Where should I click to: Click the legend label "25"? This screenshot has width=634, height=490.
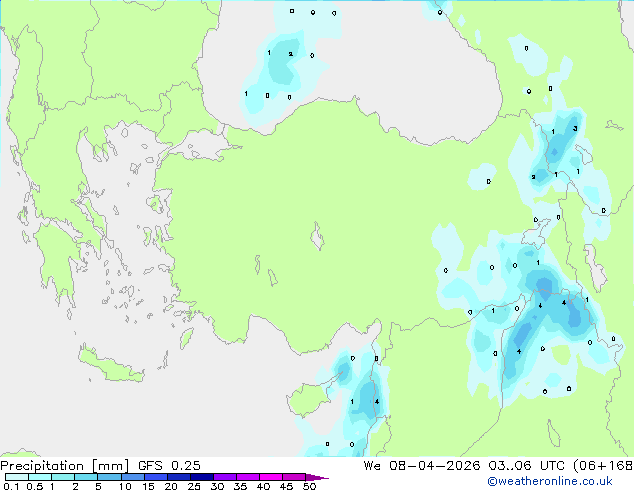[x=194, y=486]
